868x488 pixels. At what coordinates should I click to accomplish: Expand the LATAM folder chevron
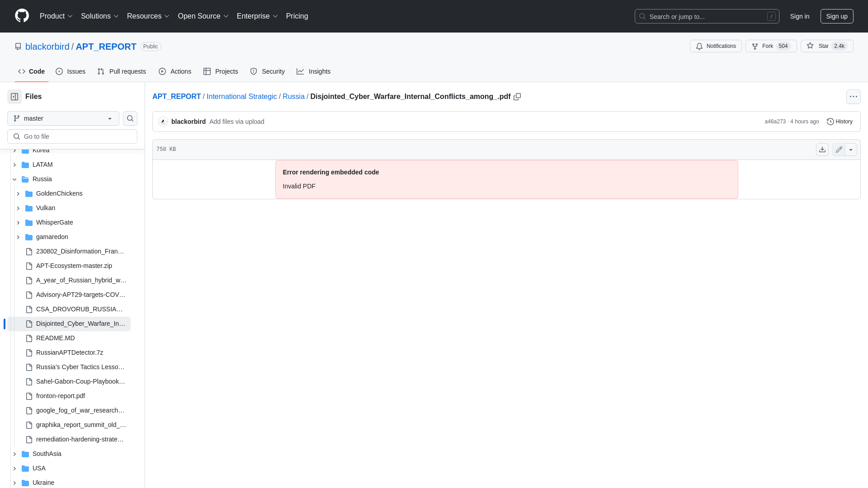(x=14, y=165)
